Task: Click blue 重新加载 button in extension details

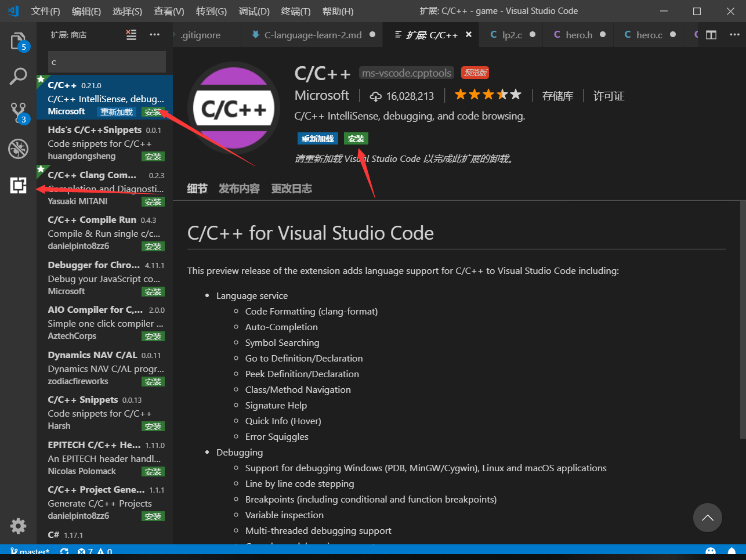Action: pos(317,139)
